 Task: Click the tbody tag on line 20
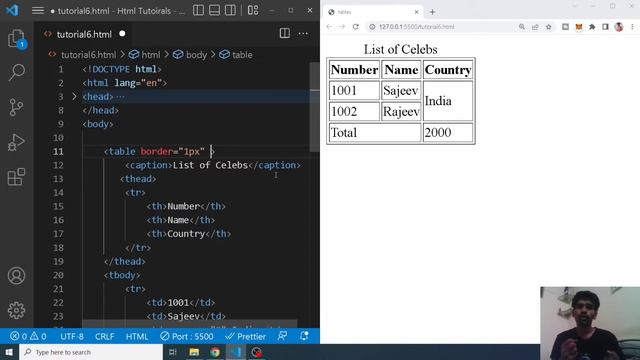[122, 275]
